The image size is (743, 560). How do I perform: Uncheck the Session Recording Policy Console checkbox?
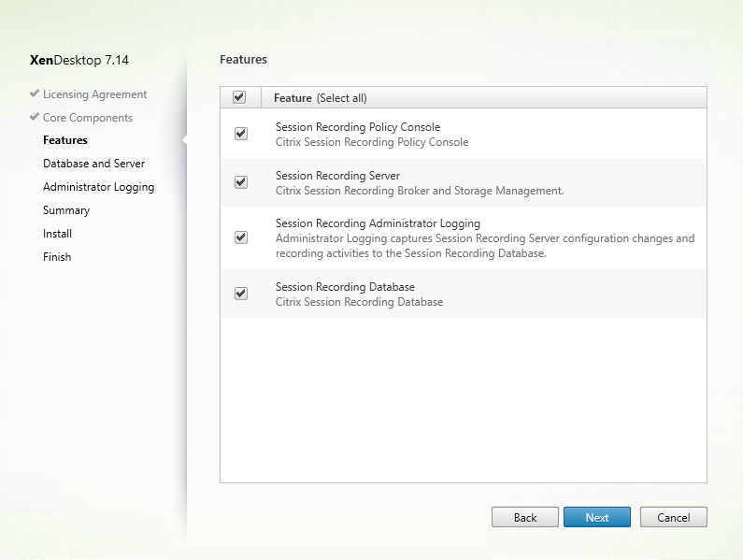pyautogui.click(x=241, y=134)
